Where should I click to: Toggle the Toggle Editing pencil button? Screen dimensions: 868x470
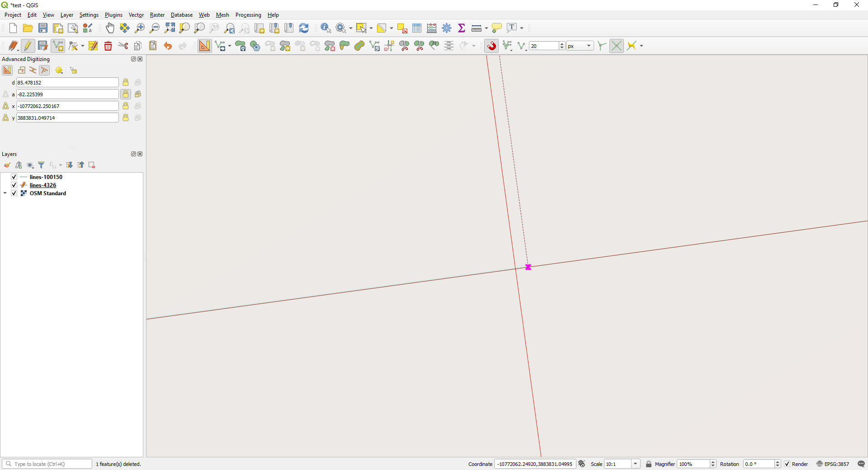click(x=28, y=46)
